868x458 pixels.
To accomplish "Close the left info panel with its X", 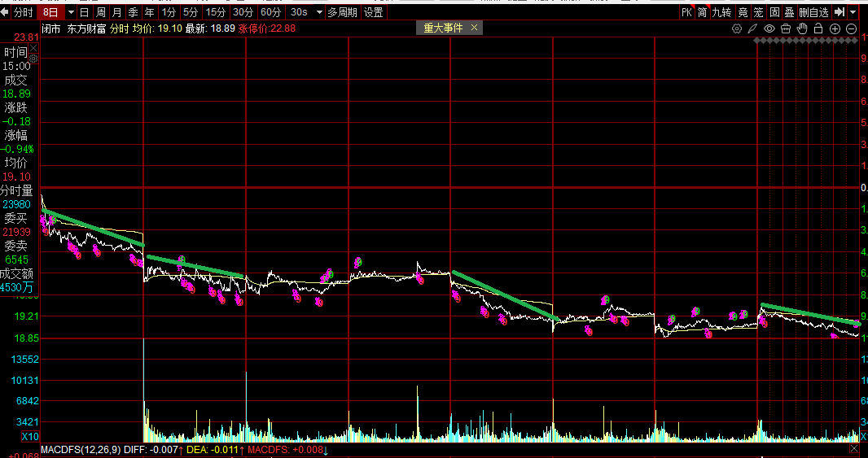I will coord(33,49).
